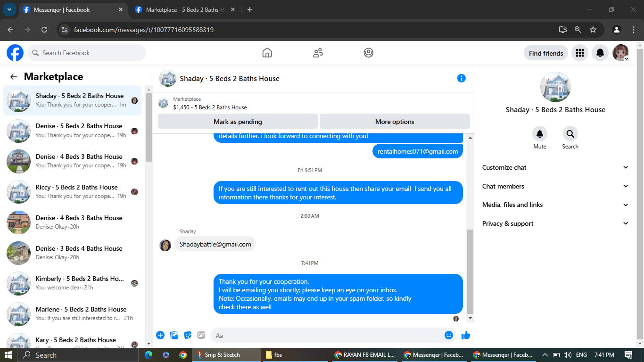The image size is (644, 362).
Task: Click the browser address bar URL
Action: tap(144, 30)
